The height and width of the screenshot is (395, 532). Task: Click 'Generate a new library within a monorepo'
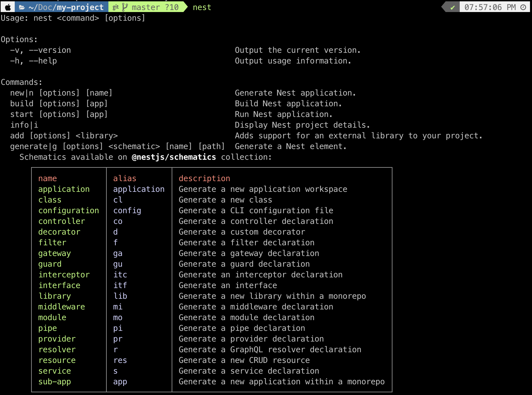click(x=272, y=296)
